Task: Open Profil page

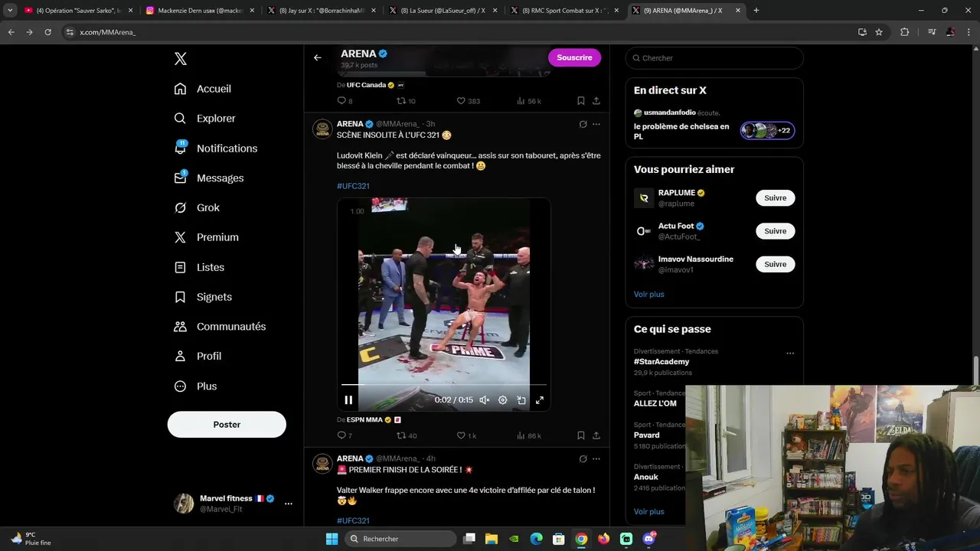Action: (198, 357)
